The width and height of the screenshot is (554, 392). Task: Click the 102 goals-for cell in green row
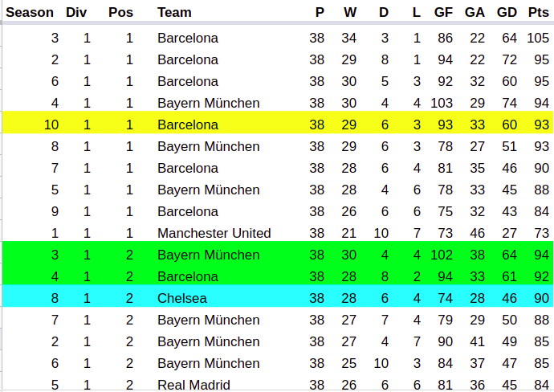(x=442, y=255)
